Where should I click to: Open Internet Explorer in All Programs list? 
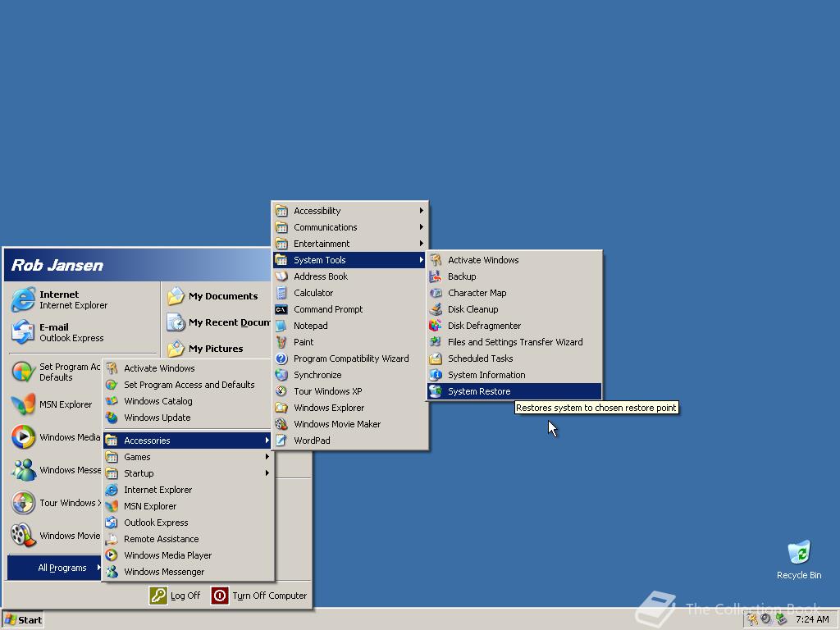click(x=188, y=490)
